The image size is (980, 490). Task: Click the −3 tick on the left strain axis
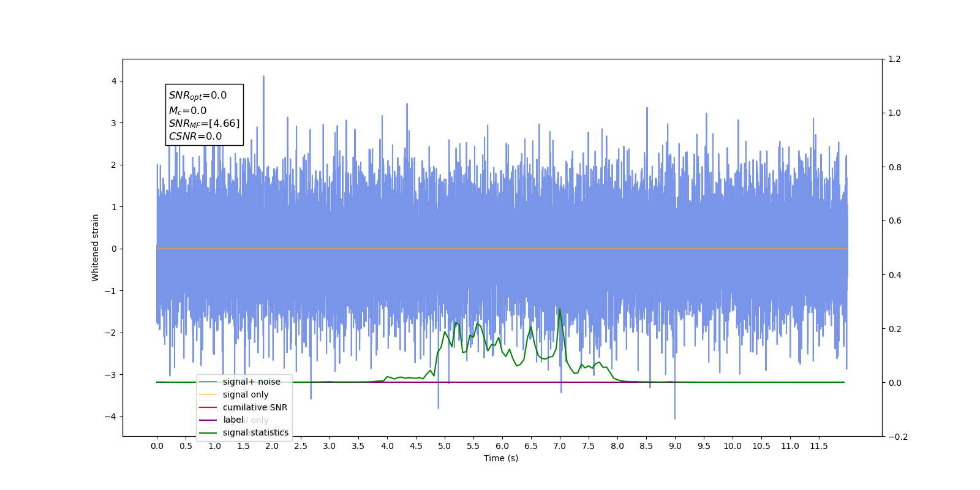[110, 375]
